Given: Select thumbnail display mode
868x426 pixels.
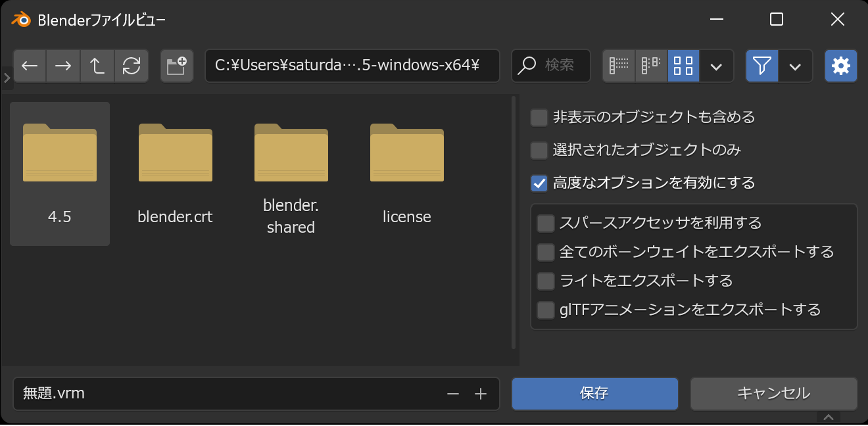Looking at the screenshot, I should (683, 66).
